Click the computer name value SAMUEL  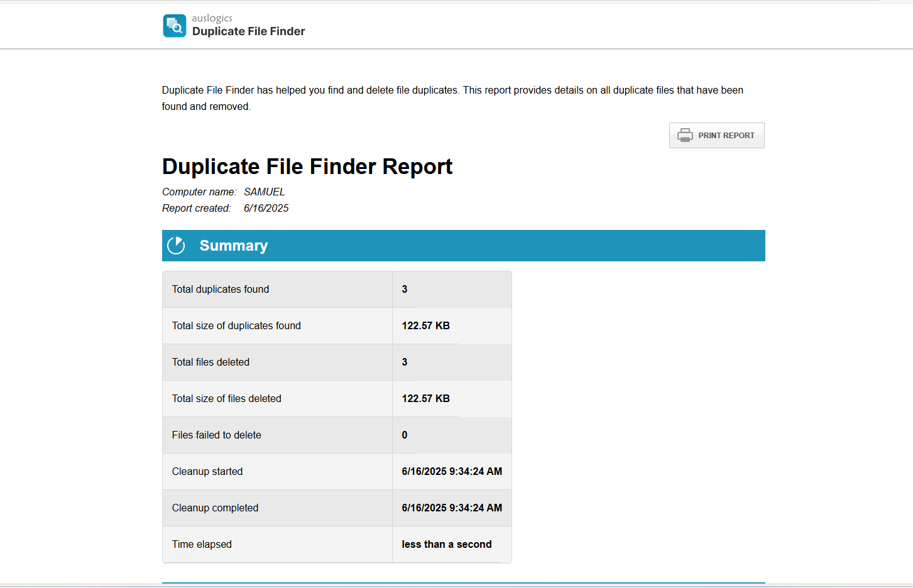264,192
